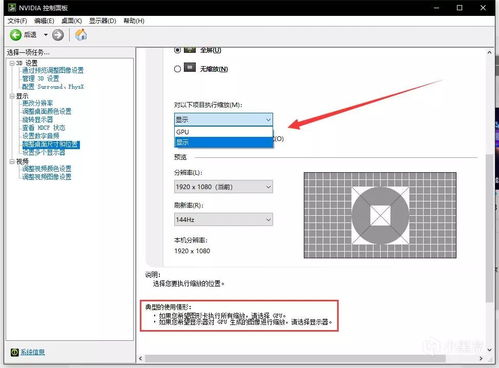The image size is (499, 368).
Task: Click the grey Forward arrow icon
Action: 58,35
